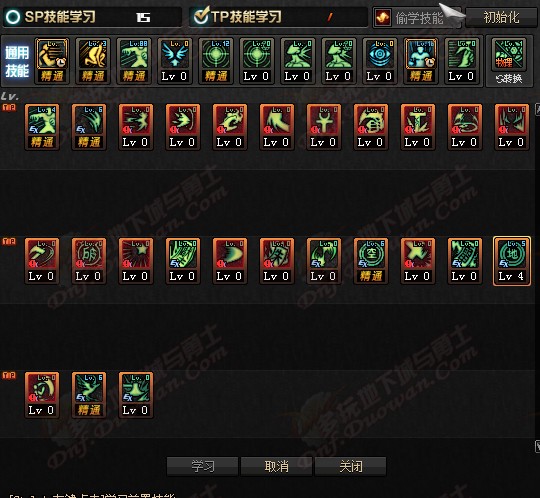This screenshot has height=498, width=540.
Task: Switch to the SP技能学习 tab
Action: (x=92, y=17)
